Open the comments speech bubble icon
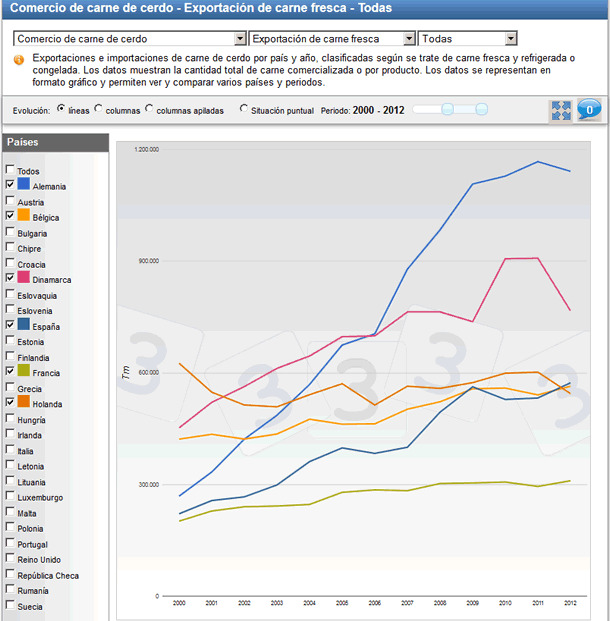The image size is (610, 621). [x=589, y=110]
